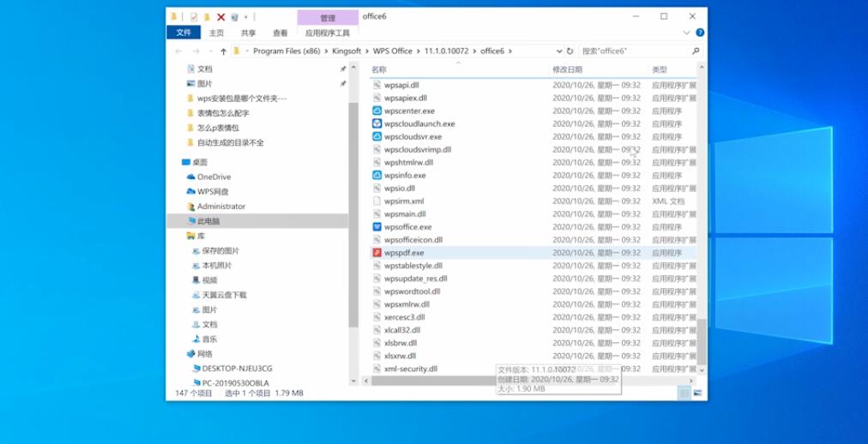The image size is (868, 444).
Task: Refresh the office6 folder view
Action: point(570,51)
